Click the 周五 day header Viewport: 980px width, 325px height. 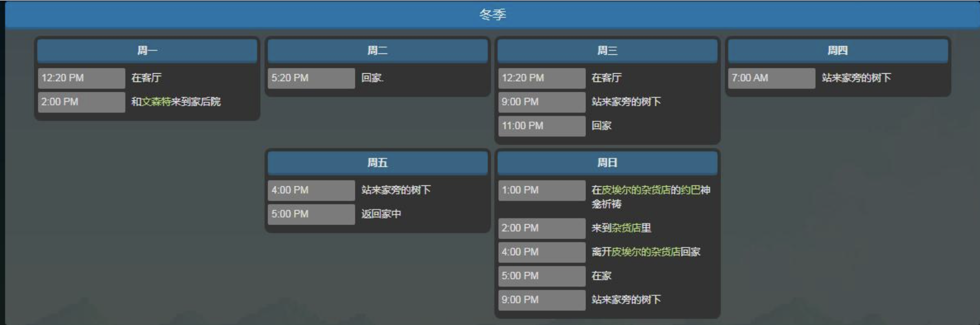tap(377, 162)
